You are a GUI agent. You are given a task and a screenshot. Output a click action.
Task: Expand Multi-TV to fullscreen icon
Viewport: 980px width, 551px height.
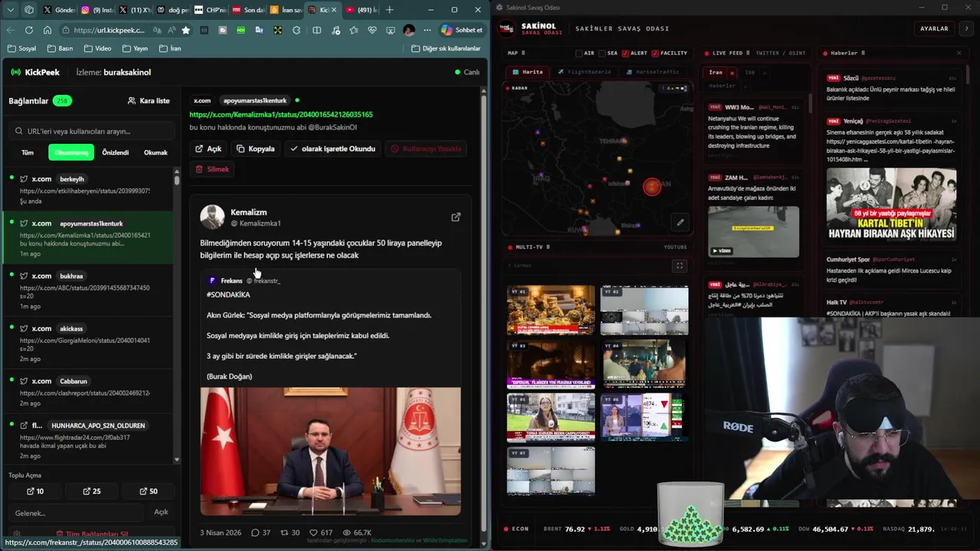coord(679,266)
